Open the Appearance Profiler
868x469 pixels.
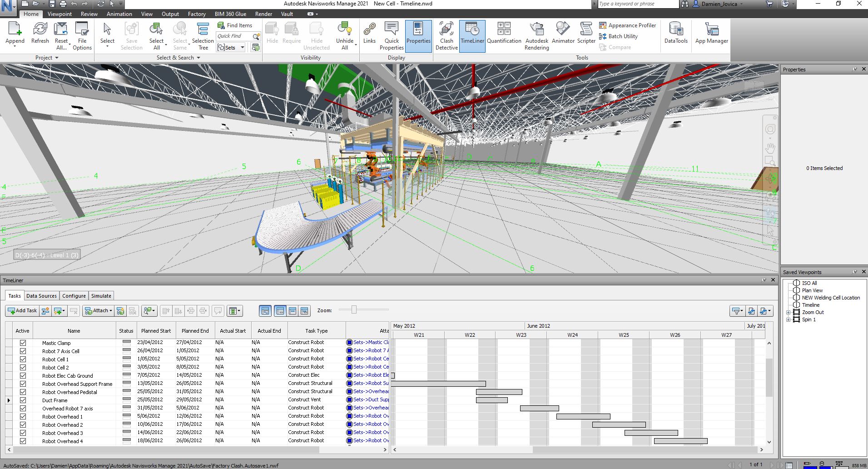coord(628,25)
